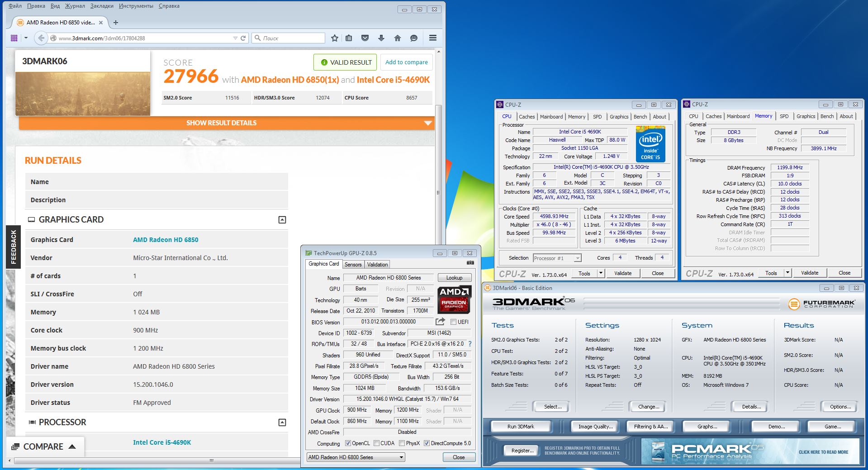Click the Futuremark Corporation logo
Viewport: 868px width, 470px height.
pyautogui.click(x=822, y=304)
